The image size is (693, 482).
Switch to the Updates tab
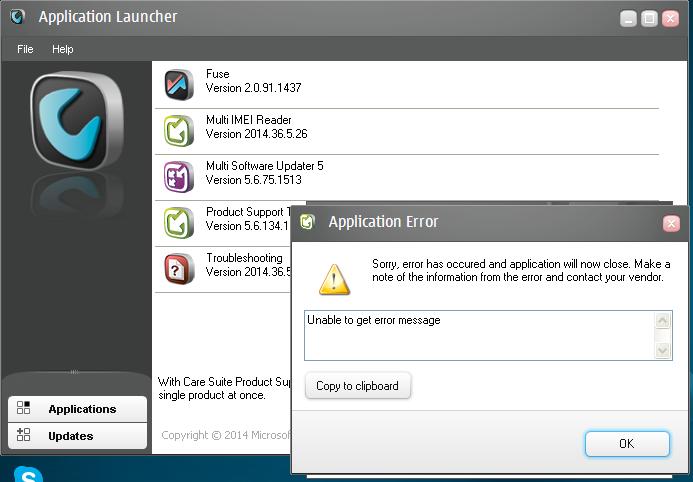77,436
